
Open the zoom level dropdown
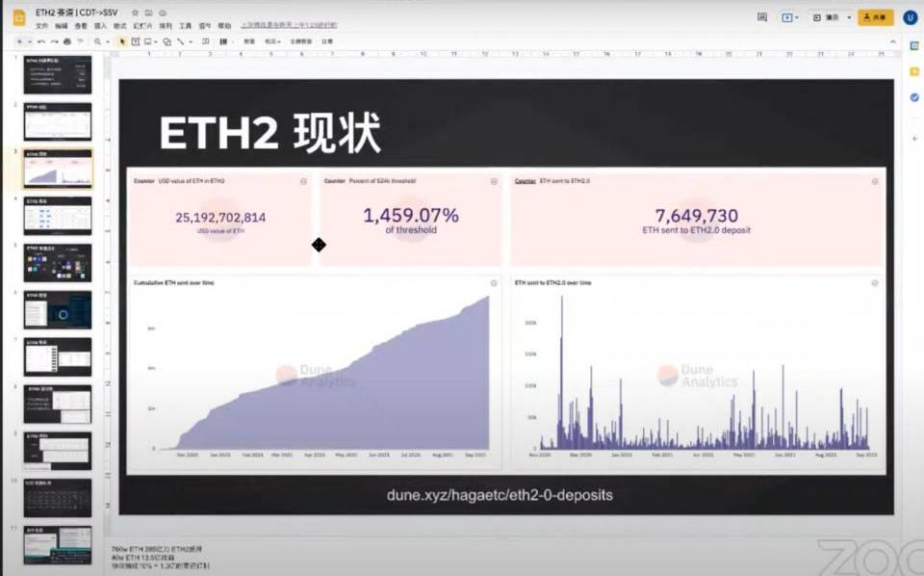click(x=101, y=42)
